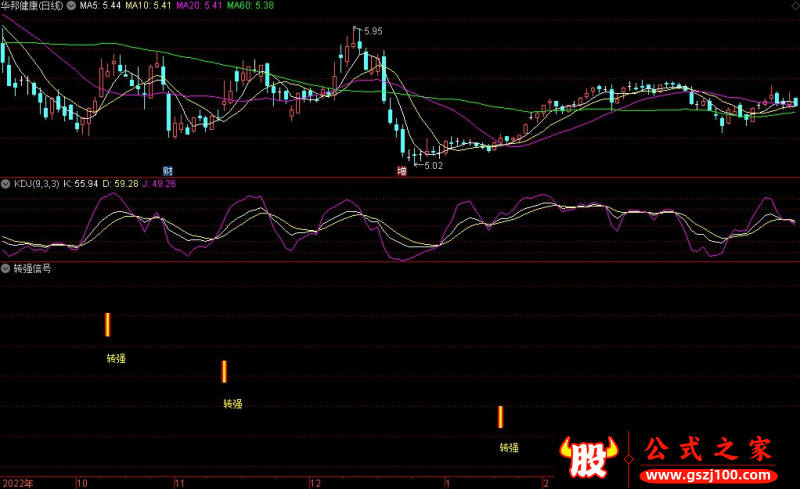Click the first 转强 signal bar near October

pos(107,325)
